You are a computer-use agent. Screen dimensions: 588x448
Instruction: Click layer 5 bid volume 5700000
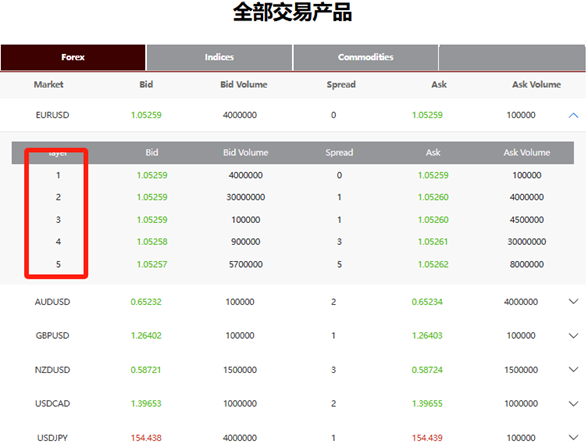(x=246, y=264)
